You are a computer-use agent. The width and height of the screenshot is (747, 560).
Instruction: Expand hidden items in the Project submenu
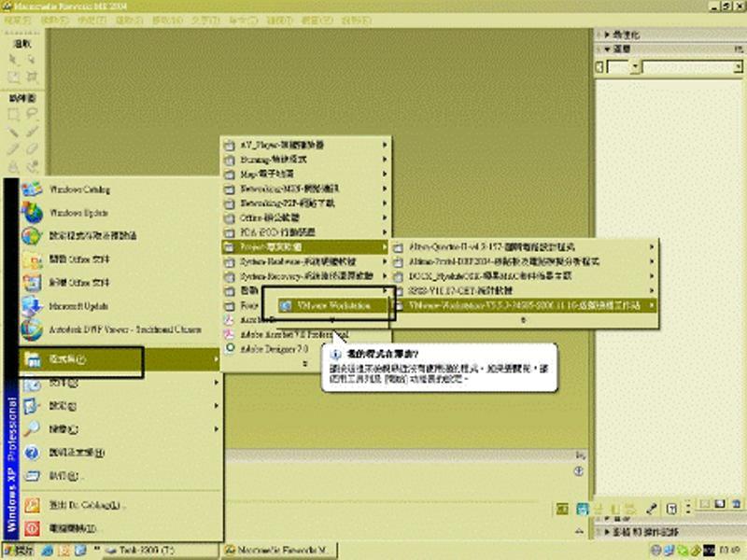(x=524, y=320)
